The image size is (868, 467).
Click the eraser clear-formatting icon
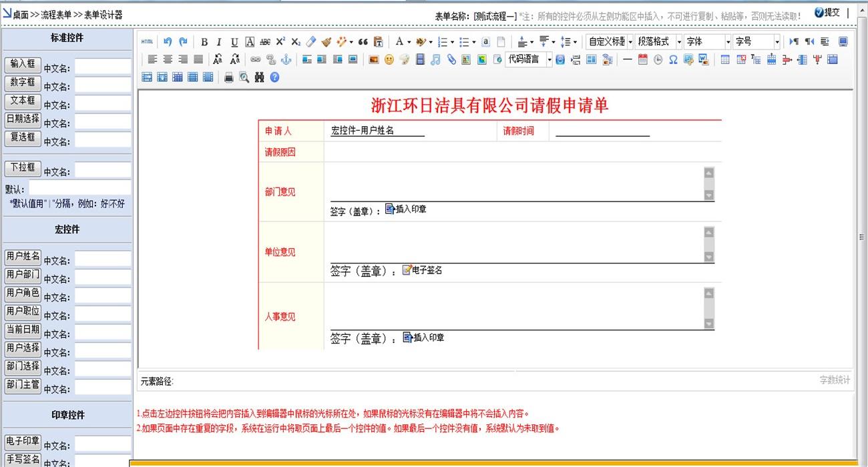(x=311, y=42)
